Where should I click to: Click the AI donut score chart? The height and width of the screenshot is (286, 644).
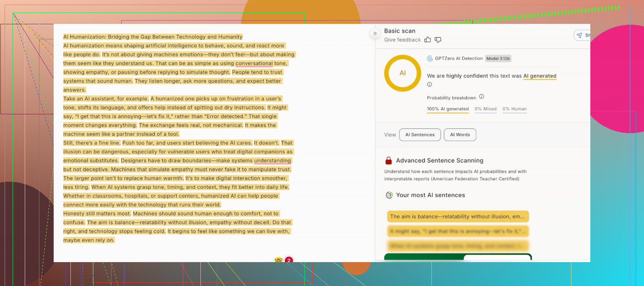tap(402, 73)
